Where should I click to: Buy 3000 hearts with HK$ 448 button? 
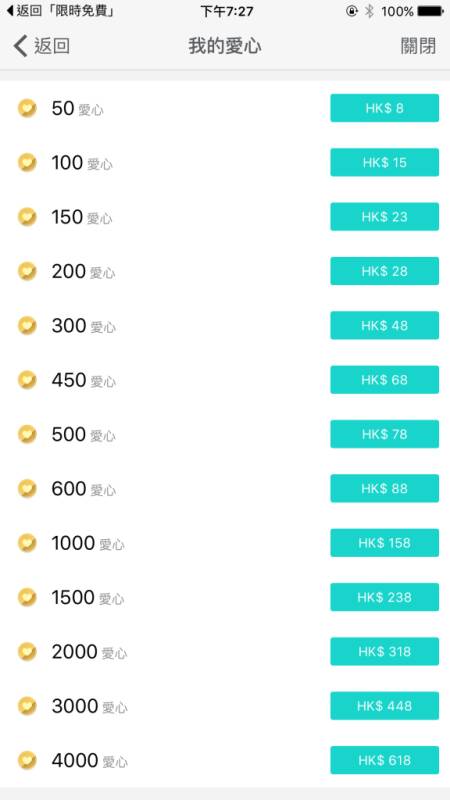pyautogui.click(x=385, y=706)
